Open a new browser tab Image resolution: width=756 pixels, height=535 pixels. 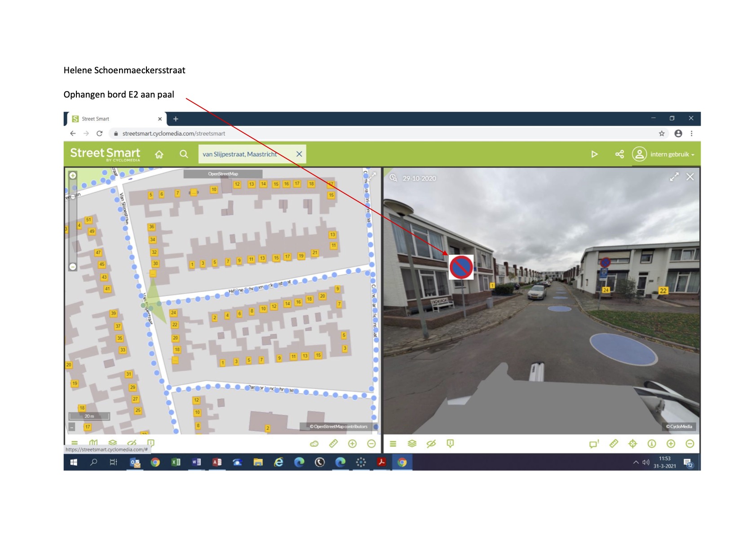coord(176,119)
